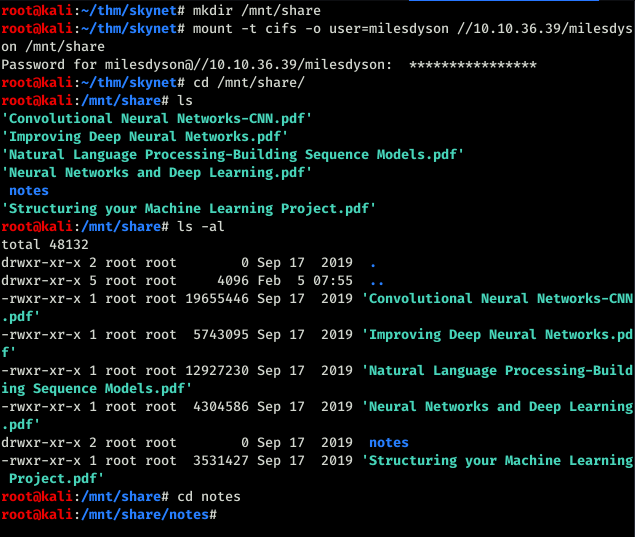Click the current directory '.' entry
The height and width of the screenshot is (537, 635).
coord(373,263)
